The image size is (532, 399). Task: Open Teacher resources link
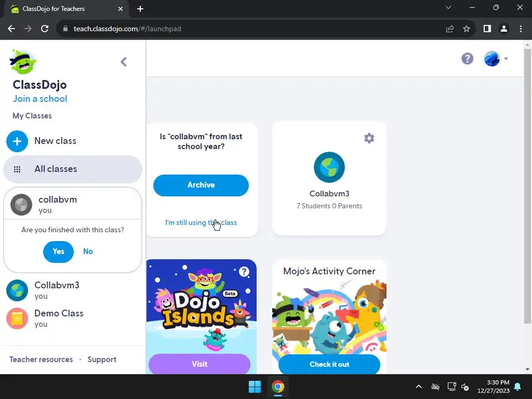[41, 360]
